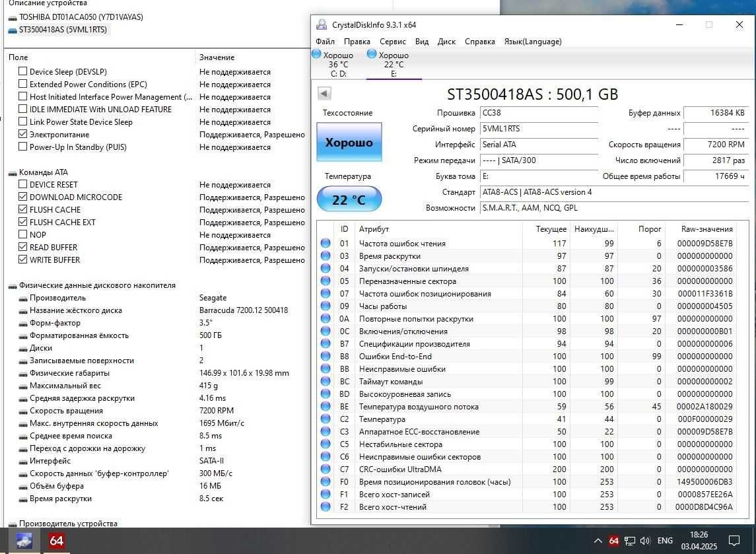The image size is (756, 554).
Task: Click Общее время работы value 17669 ч
Action: 716,176
